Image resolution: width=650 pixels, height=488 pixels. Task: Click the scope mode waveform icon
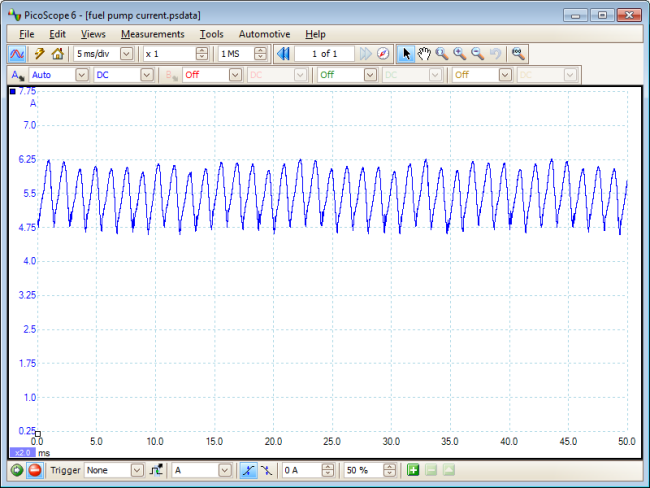pos(17,53)
